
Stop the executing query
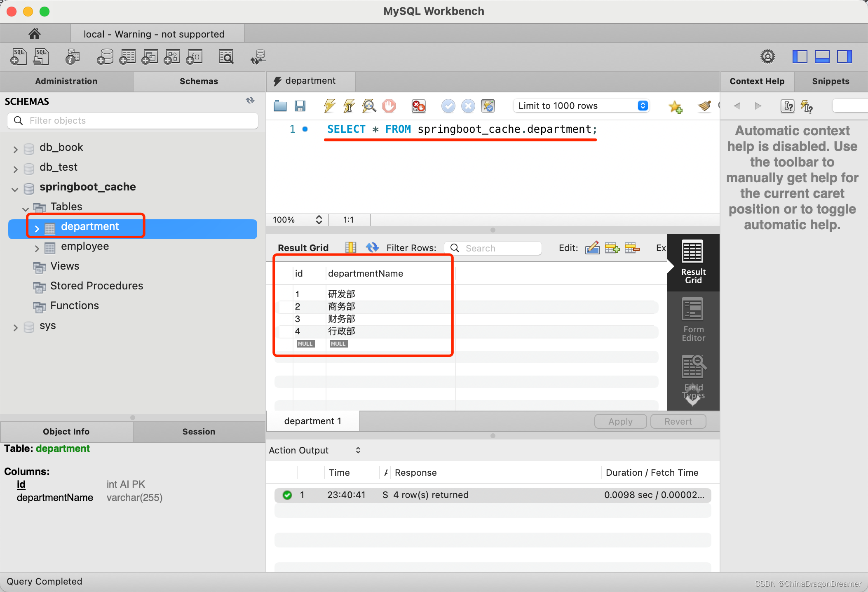click(389, 106)
